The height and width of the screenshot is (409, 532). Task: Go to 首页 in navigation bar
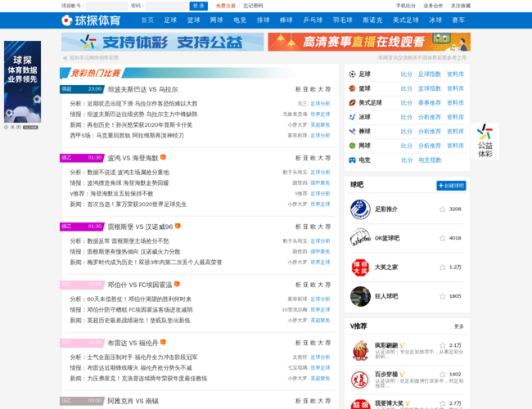[x=147, y=20]
